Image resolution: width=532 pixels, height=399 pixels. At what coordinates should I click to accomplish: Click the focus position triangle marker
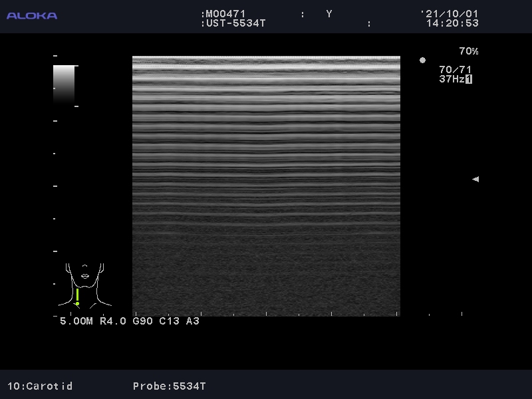[475, 179]
